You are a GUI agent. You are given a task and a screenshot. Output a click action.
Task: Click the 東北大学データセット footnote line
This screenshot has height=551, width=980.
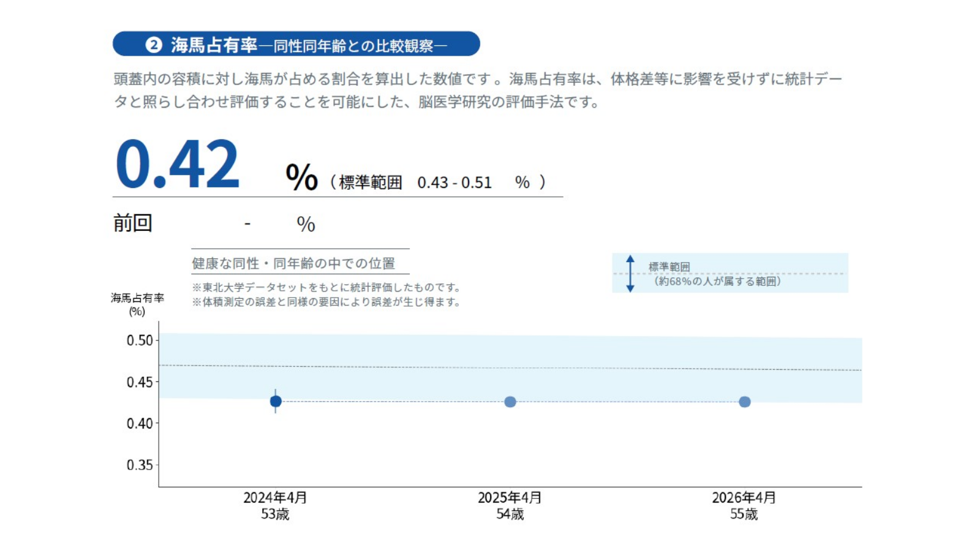point(326,287)
